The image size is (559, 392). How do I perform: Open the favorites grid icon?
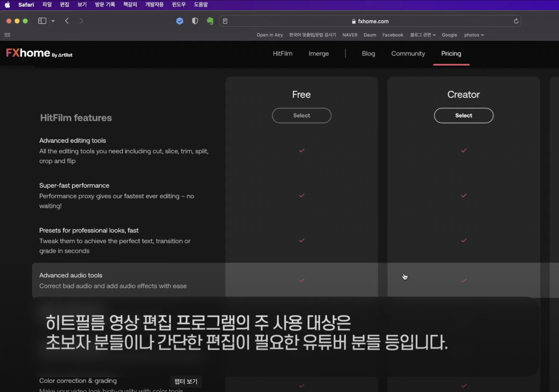coord(7,35)
